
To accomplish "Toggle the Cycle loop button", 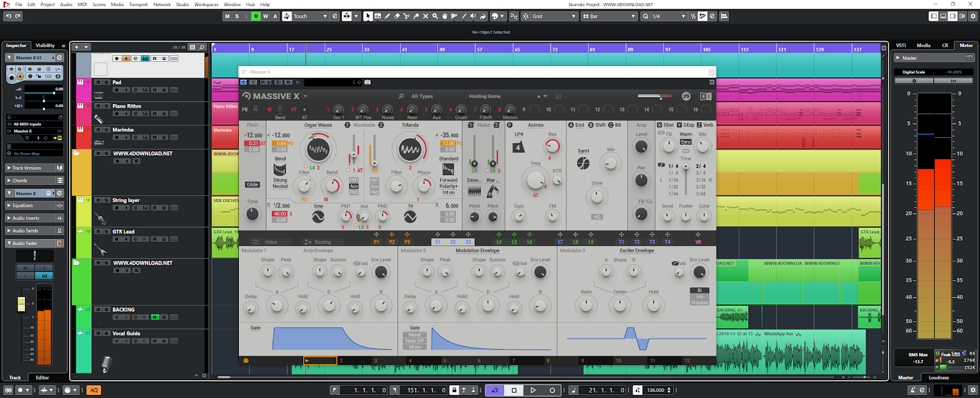I will click(x=495, y=390).
